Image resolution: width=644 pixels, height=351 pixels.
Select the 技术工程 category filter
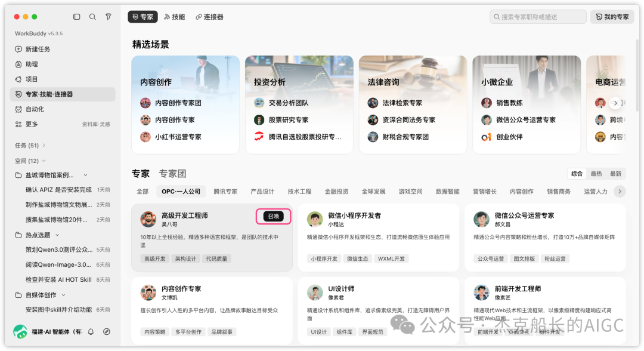299,192
